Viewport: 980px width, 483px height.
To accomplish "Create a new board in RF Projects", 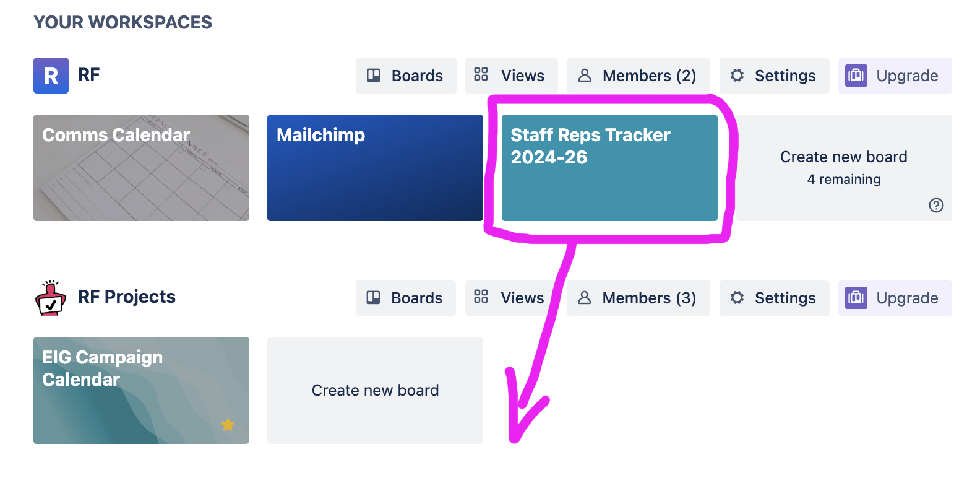I will 375,390.
